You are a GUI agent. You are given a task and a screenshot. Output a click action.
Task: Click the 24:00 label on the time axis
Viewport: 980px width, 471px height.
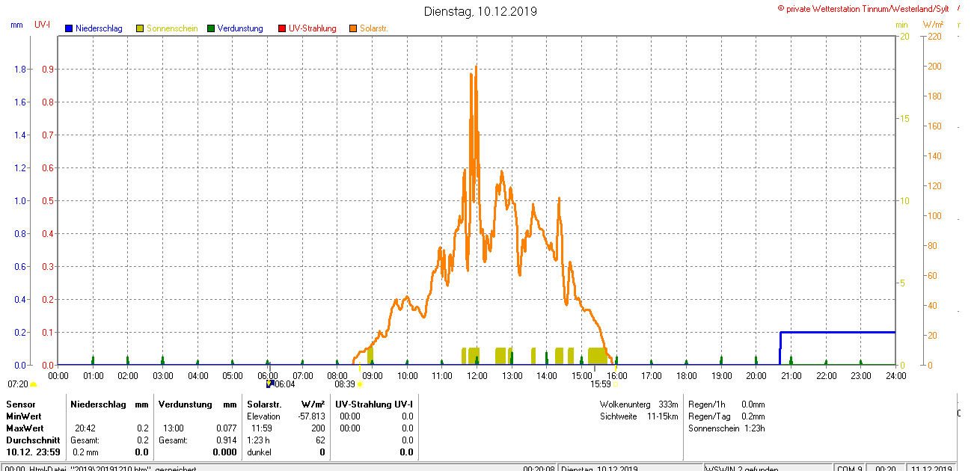895,375
